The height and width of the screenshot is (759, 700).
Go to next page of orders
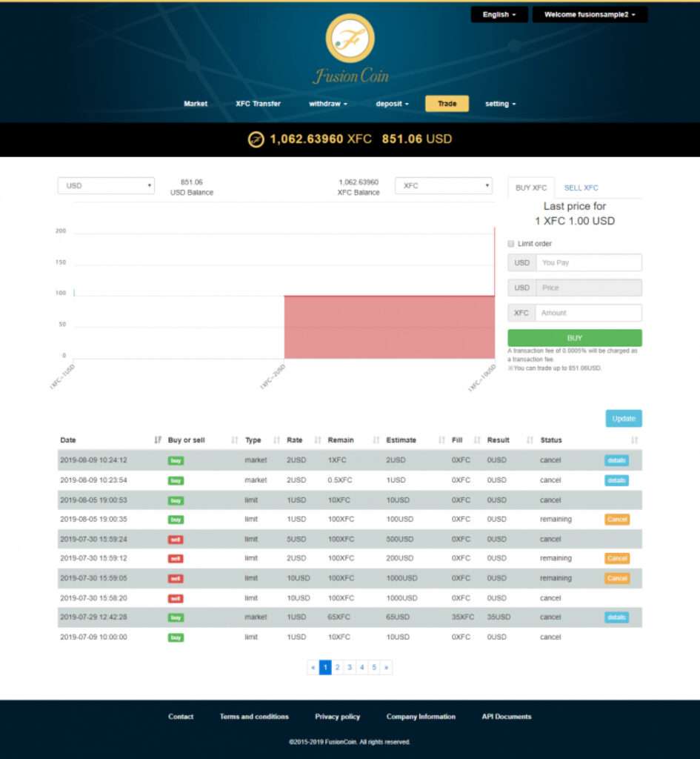(387, 667)
